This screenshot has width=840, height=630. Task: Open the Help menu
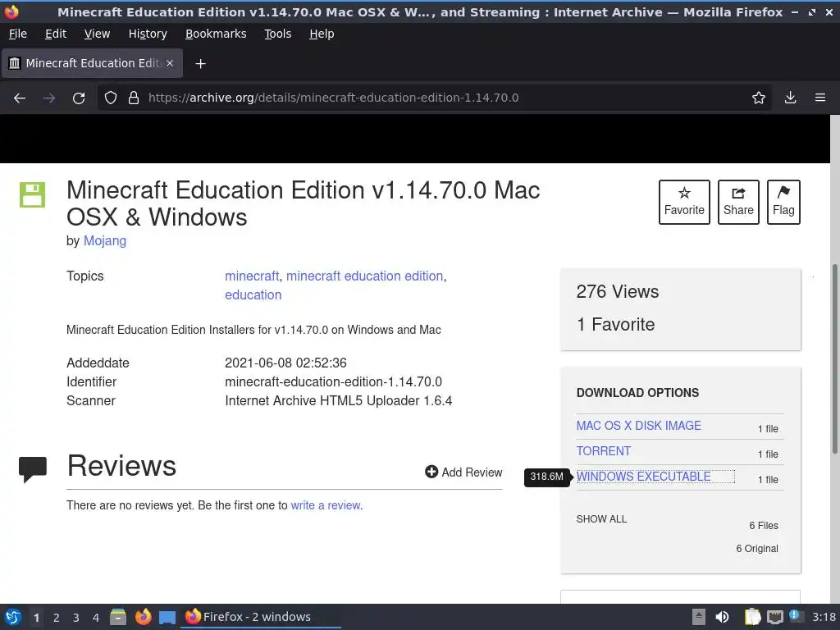[322, 34]
